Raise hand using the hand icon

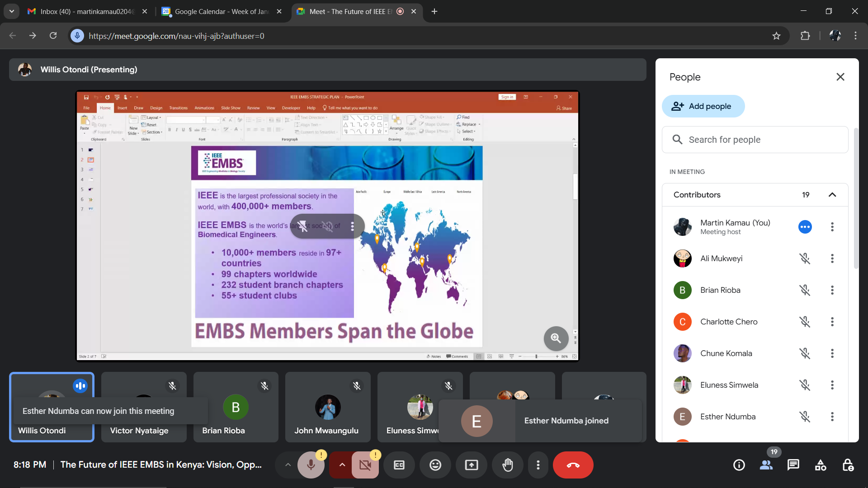508,465
